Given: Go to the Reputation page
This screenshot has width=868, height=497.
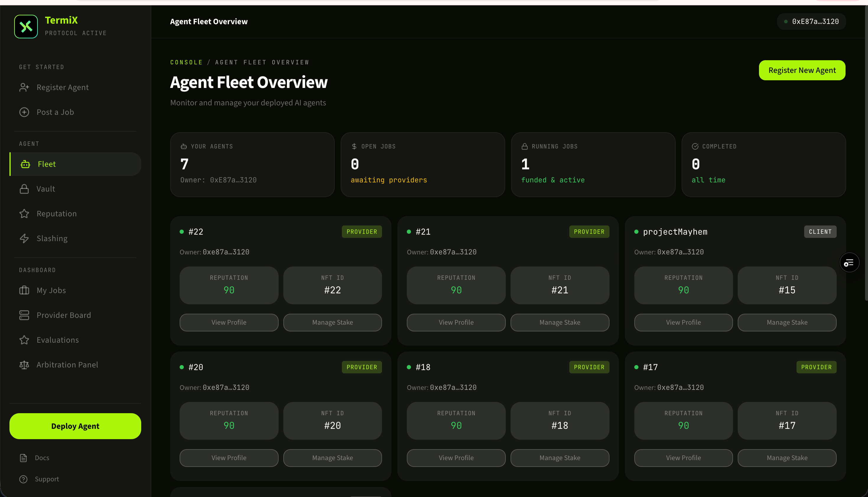Looking at the screenshot, I should [56, 214].
